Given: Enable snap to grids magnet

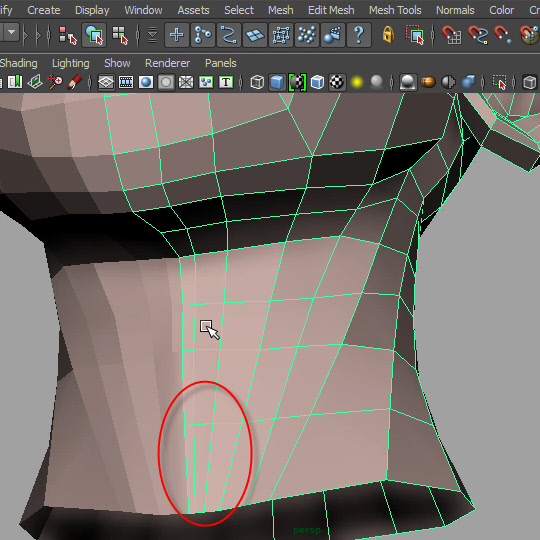Looking at the screenshot, I should [451, 35].
